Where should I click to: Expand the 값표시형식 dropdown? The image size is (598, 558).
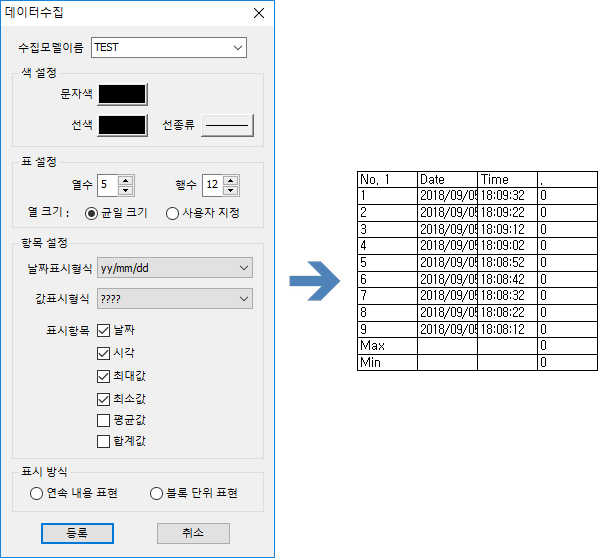175,299
